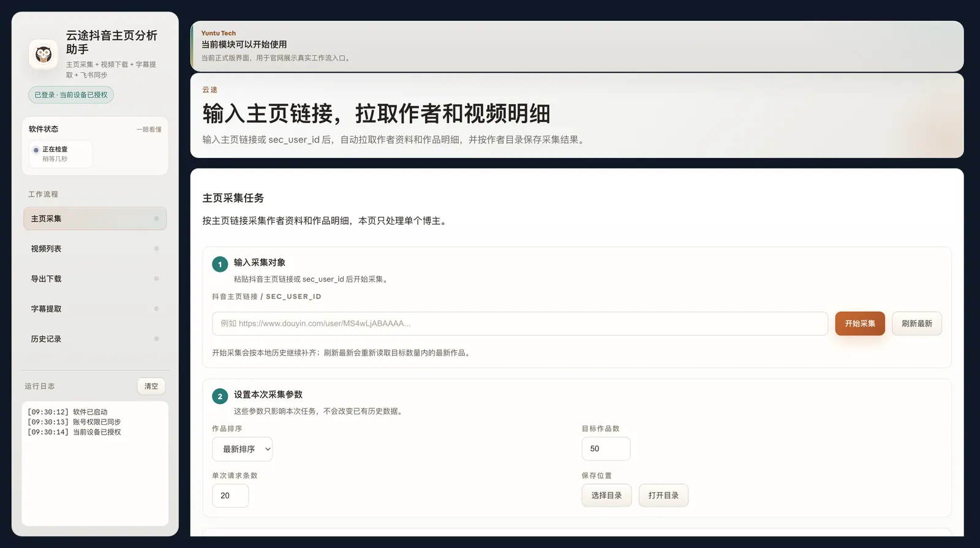Click the 一眼看懂 label in 软件状态

point(149,130)
